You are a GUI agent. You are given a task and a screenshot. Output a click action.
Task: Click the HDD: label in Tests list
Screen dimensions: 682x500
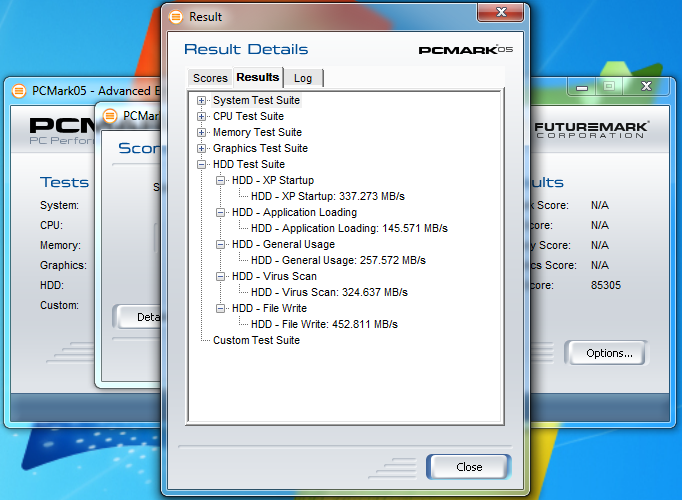[52, 285]
